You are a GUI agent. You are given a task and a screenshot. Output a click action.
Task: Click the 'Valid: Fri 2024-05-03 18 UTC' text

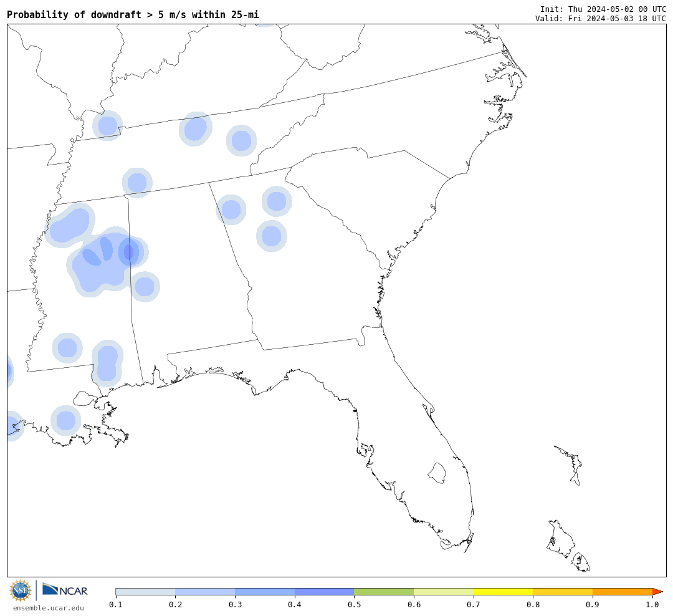click(601, 19)
